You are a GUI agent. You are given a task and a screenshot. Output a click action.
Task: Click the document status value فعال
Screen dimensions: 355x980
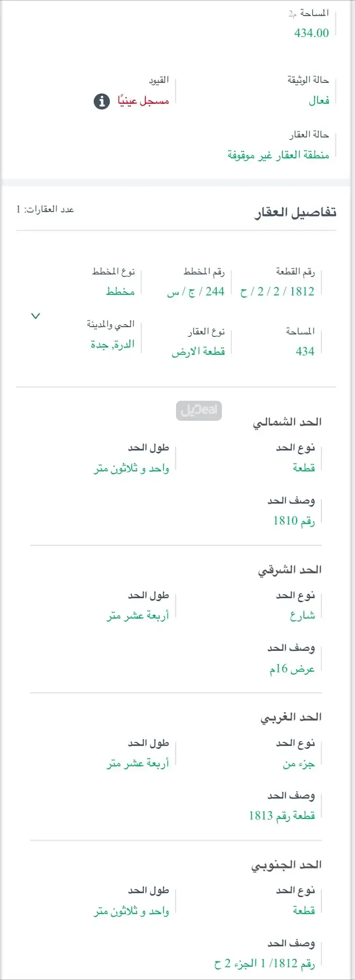point(319,101)
